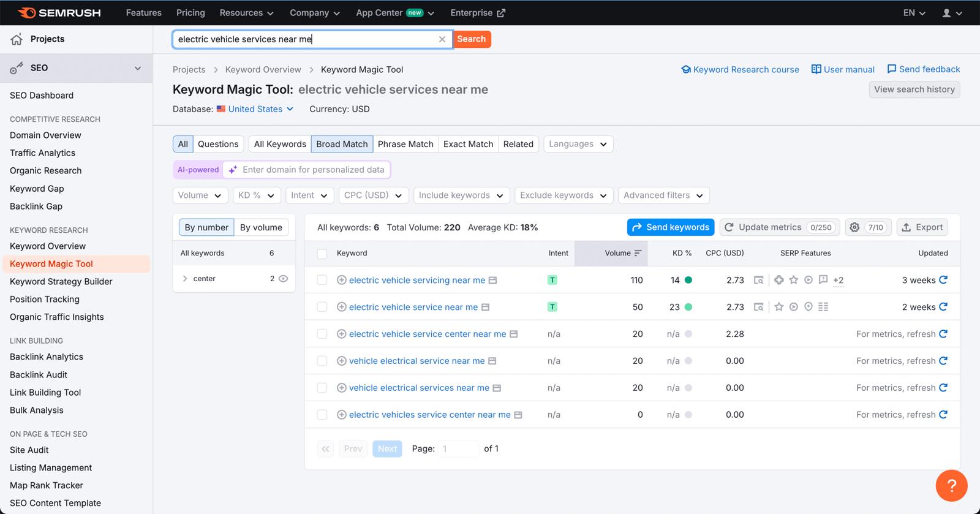The height and width of the screenshot is (514, 980).
Task: Open the Exclude keywords dropdown
Action: 563,195
